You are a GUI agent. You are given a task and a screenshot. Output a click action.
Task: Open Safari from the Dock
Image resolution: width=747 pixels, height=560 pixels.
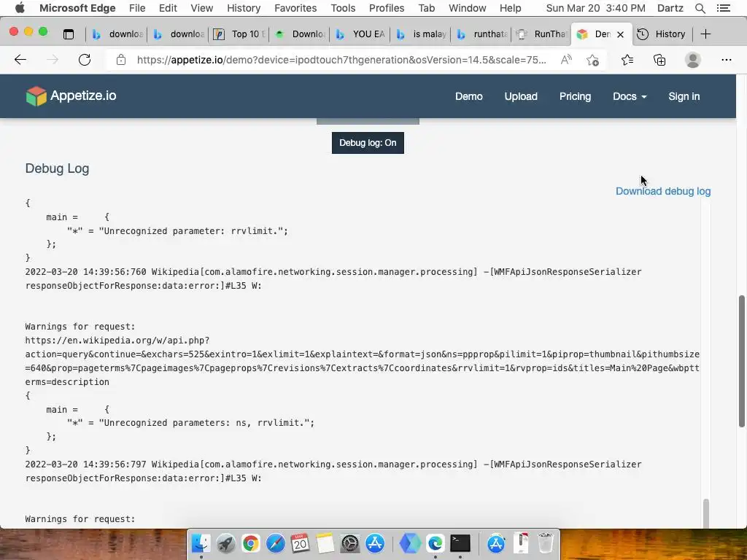tap(275, 542)
